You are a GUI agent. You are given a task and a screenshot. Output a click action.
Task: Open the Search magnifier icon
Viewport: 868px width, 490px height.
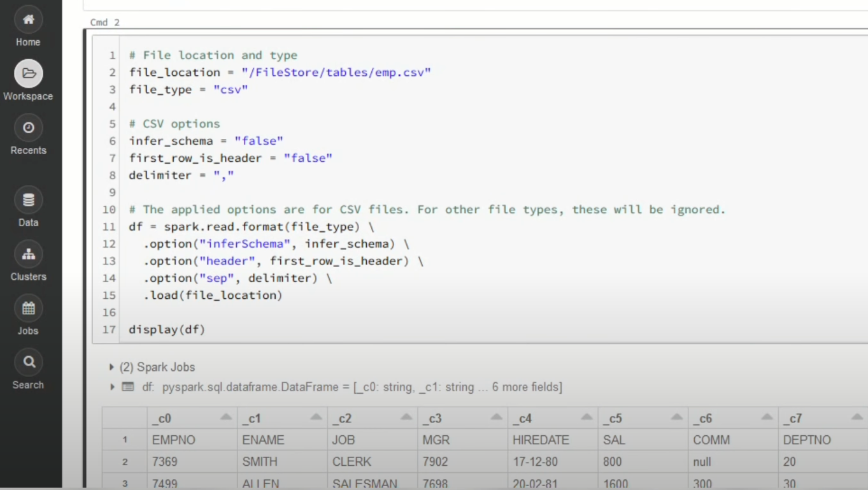click(x=29, y=362)
